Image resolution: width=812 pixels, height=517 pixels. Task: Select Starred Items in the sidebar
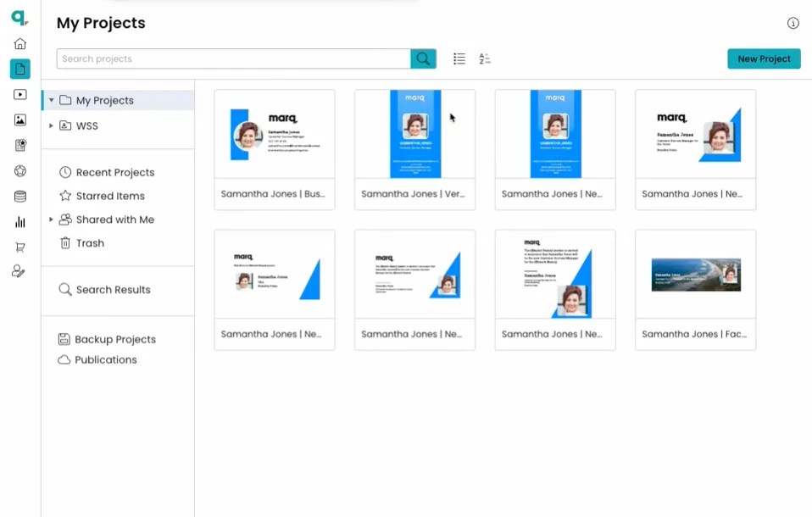click(110, 196)
